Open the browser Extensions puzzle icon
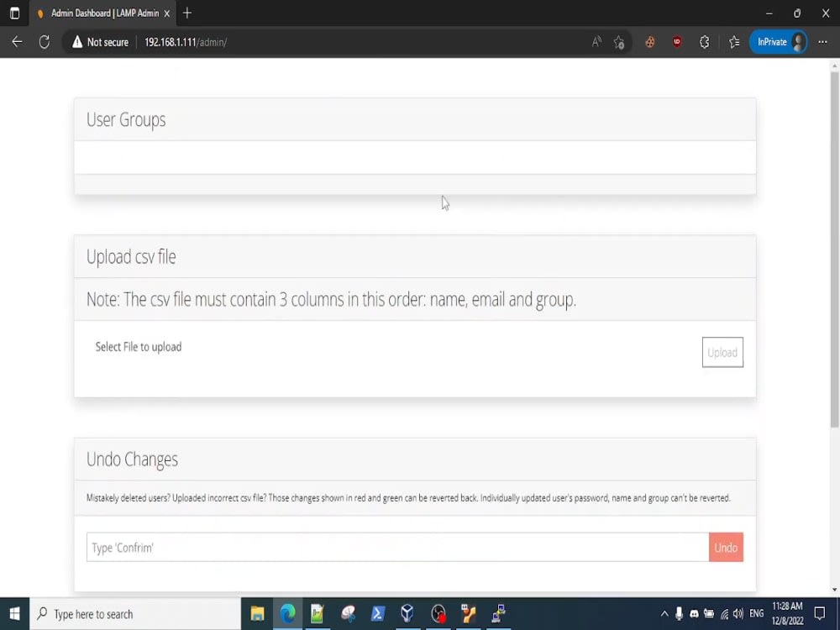The width and height of the screenshot is (840, 630). (704, 41)
